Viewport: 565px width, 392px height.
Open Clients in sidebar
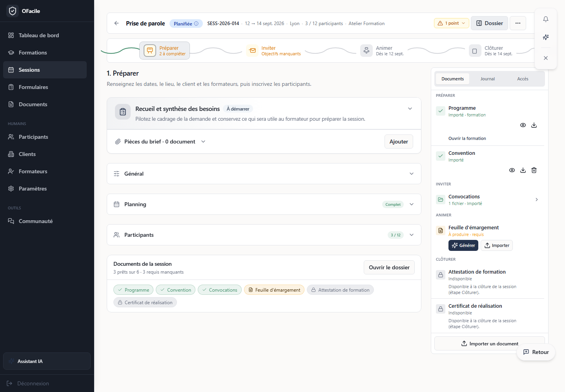[45, 154]
